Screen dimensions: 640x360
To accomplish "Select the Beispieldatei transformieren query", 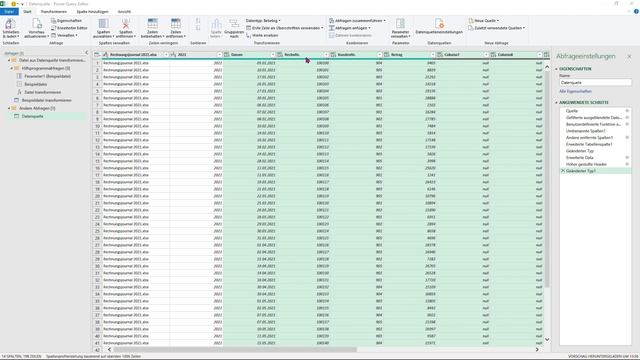I will point(47,100).
